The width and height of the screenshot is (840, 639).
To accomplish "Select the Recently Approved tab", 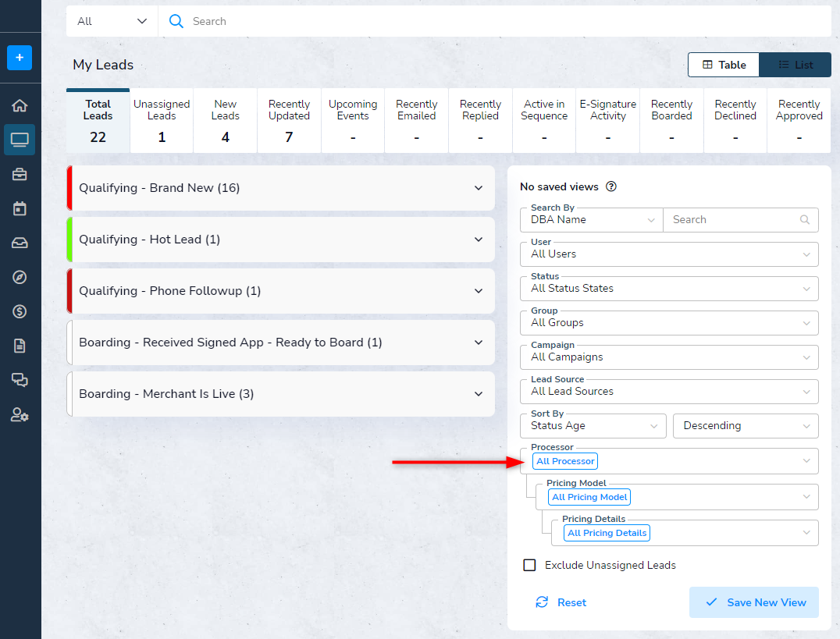I will pyautogui.click(x=799, y=121).
